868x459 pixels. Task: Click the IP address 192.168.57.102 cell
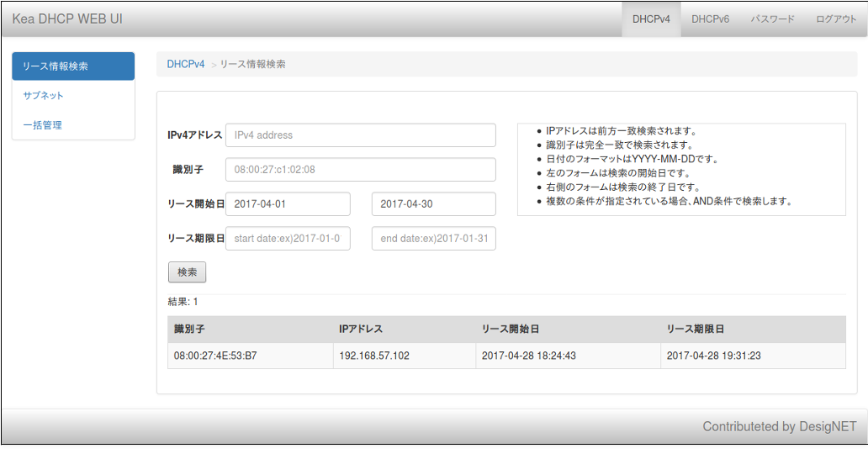373,356
